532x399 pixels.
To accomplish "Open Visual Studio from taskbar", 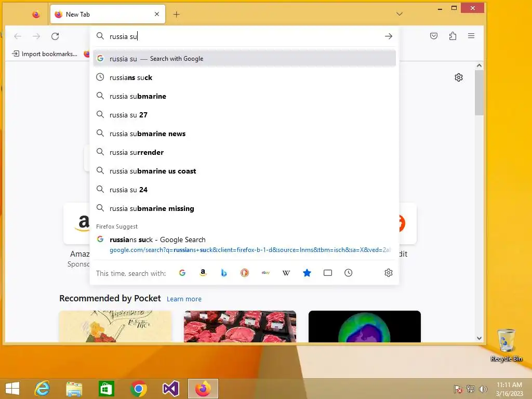I will pyautogui.click(x=170, y=389).
